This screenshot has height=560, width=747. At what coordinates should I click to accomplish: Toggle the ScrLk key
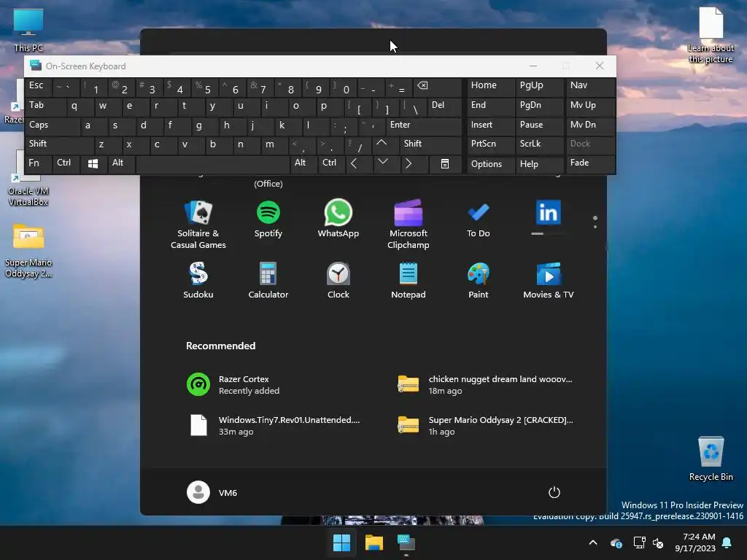click(538, 145)
